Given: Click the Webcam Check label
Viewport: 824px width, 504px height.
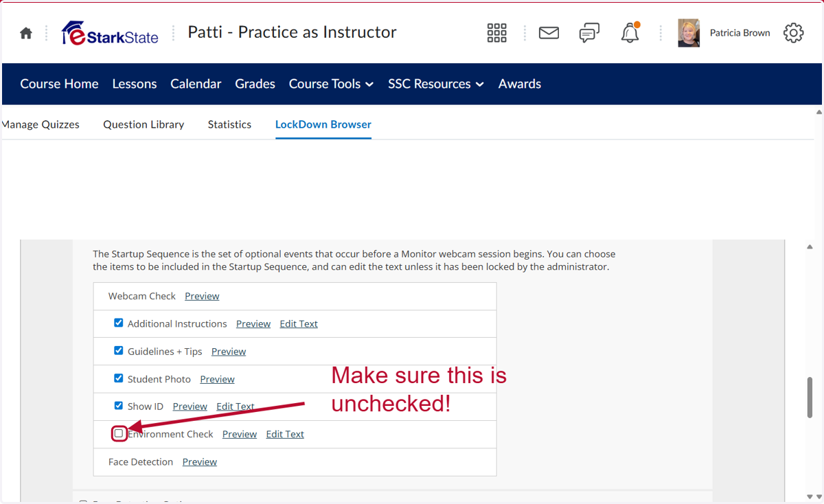Looking at the screenshot, I should pyautogui.click(x=142, y=296).
